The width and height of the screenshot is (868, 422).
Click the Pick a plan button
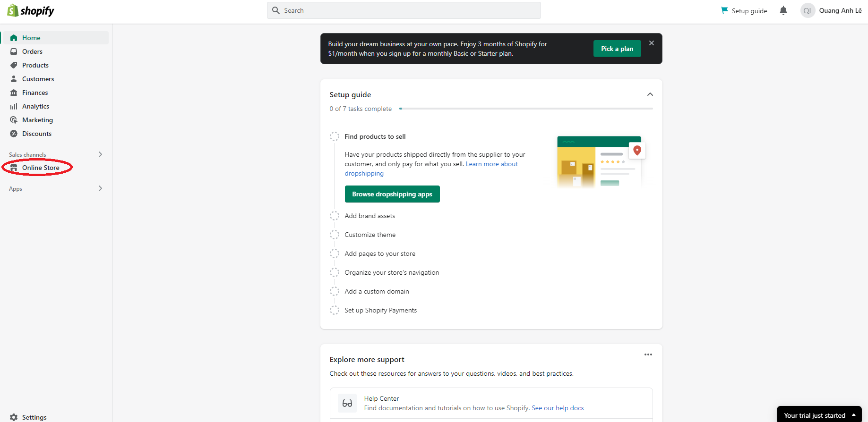617,49
